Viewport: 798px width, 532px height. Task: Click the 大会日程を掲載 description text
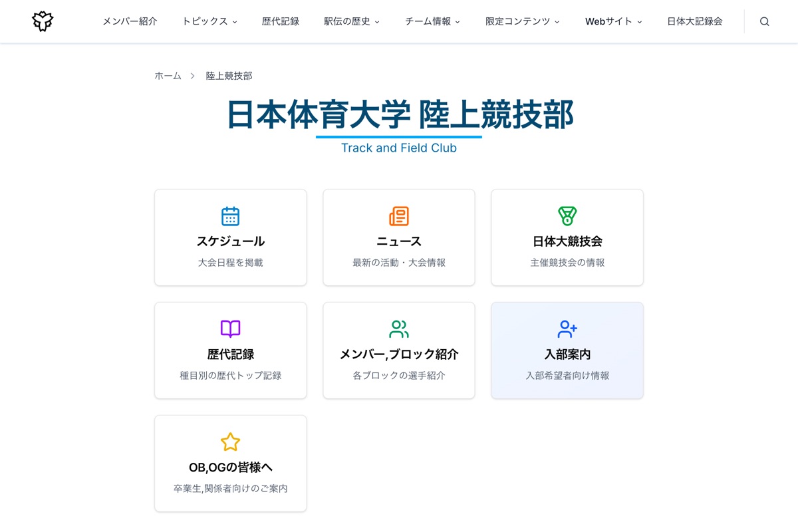click(x=230, y=263)
